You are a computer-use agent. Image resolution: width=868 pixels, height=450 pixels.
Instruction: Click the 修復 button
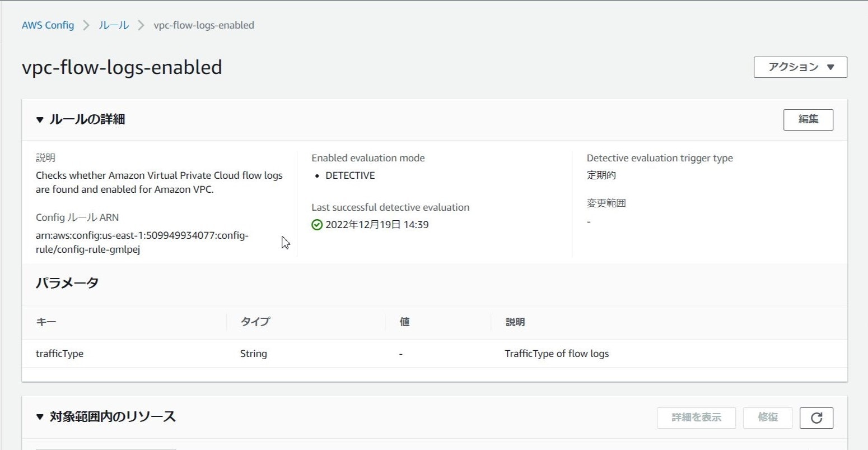(x=767, y=417)
